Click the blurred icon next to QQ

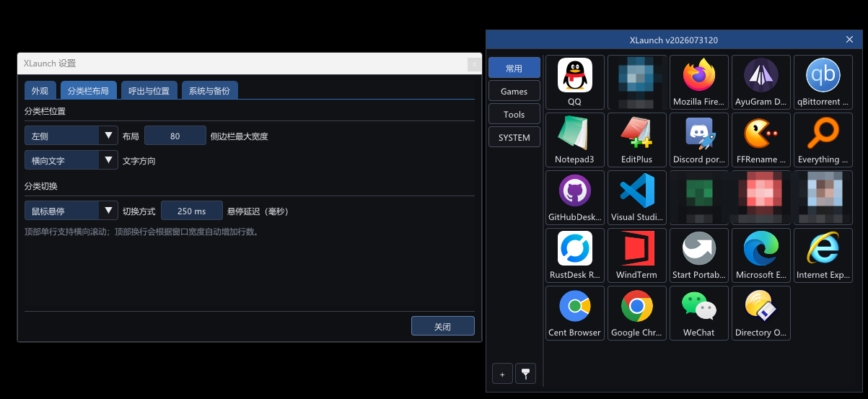coord(636,82)
